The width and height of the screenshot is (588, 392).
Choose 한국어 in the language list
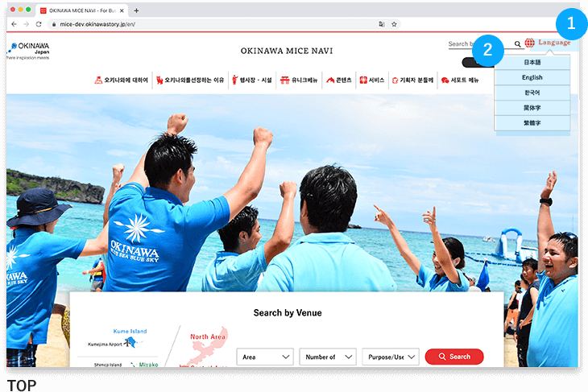pyautogui.click(x=532, y=93)
